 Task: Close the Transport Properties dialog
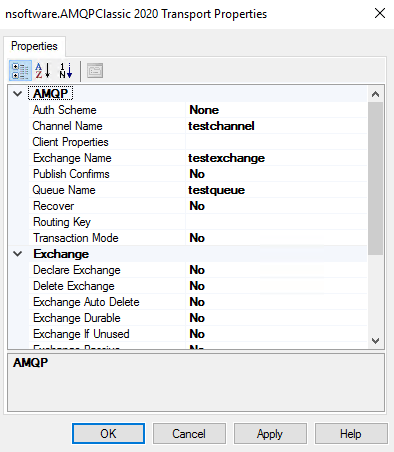tap(380, 14)
